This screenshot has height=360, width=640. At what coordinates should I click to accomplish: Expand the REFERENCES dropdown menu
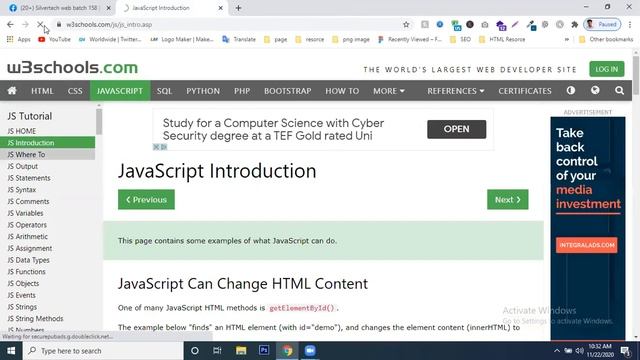(456, 91)
